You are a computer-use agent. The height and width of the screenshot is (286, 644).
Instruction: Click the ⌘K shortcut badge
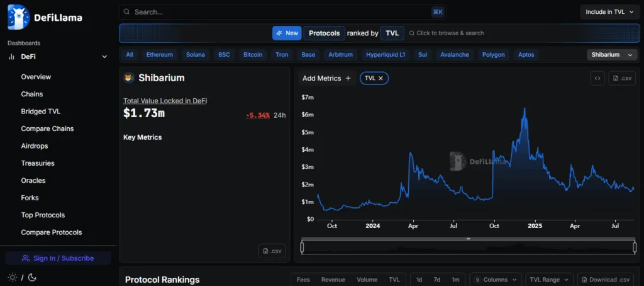(x=438, y=12)
